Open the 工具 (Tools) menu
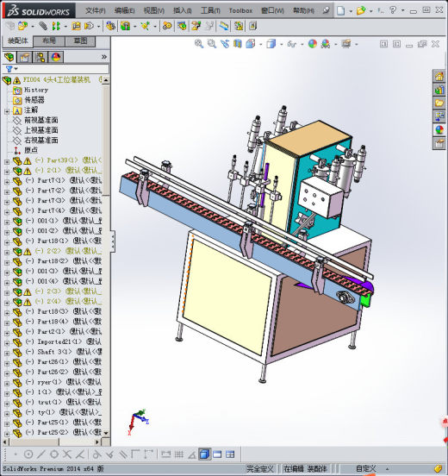448x476 pixels. click(x=210, y=10)
